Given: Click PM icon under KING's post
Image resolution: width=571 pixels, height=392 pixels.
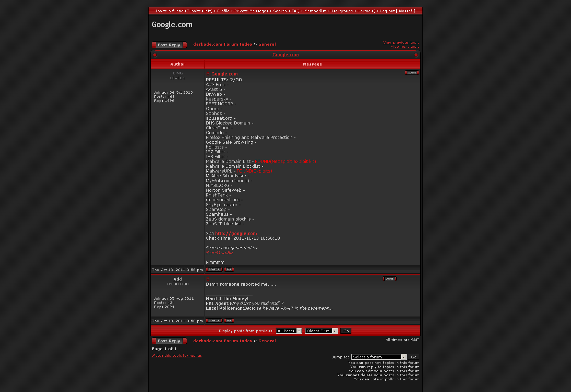Looking at the screenshot, I should click(229, 270).
